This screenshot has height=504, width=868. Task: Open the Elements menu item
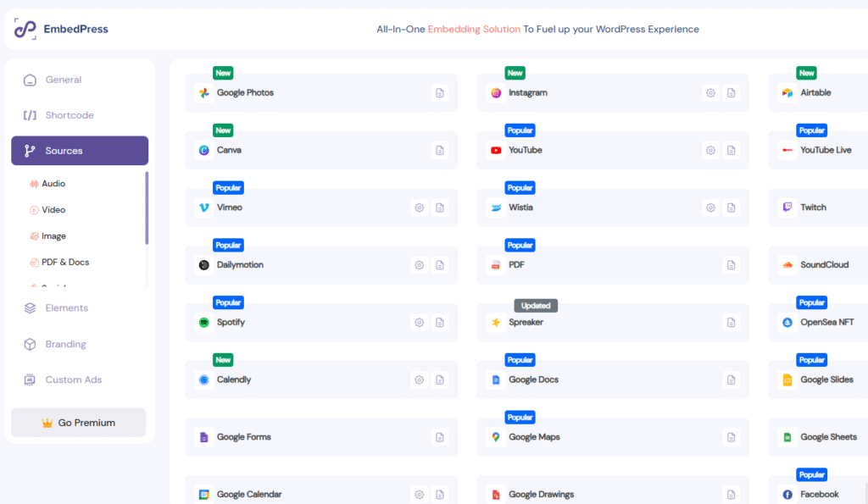[80, 308]
